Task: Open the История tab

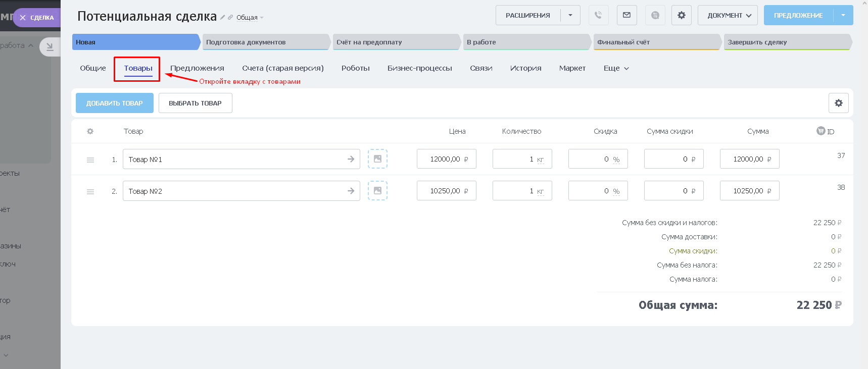Action: [525, 68]
